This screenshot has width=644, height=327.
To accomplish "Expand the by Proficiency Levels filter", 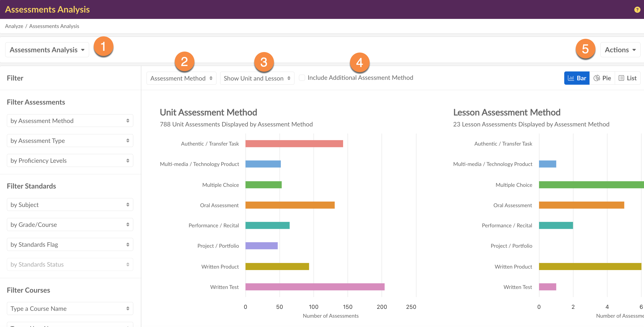I will (70, 161).
